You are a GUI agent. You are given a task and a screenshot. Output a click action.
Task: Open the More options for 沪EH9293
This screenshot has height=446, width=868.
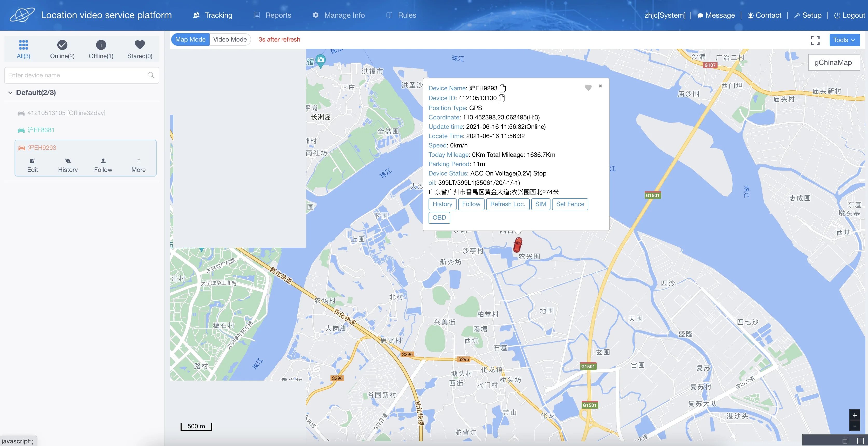[x=139, y=165]
